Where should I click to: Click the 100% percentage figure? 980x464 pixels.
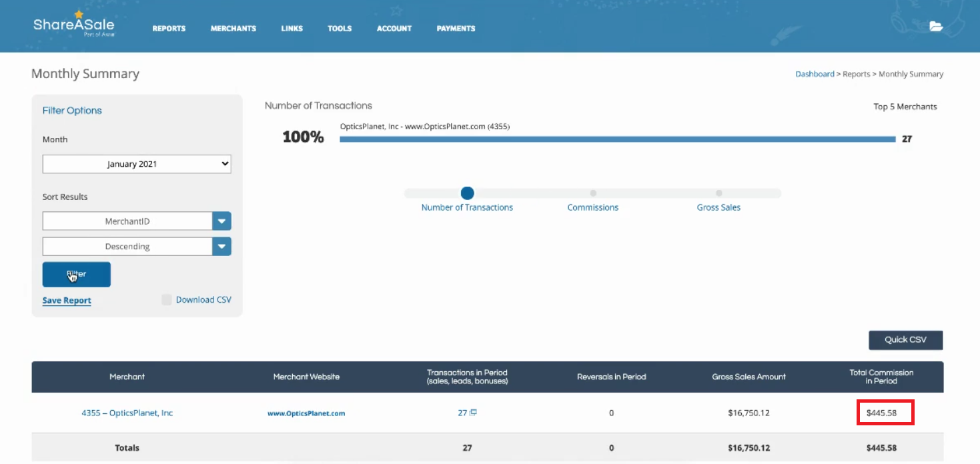pyautogui.click(x=303, y=137)
